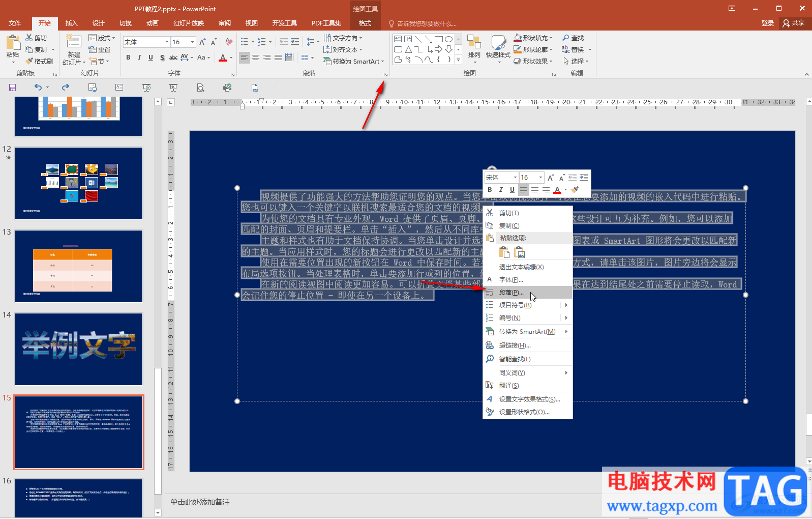Image resolution: width=812 pixels, height=519 pixels.
Task: Click the Redo arrow icon
Action: click(65, 88)
